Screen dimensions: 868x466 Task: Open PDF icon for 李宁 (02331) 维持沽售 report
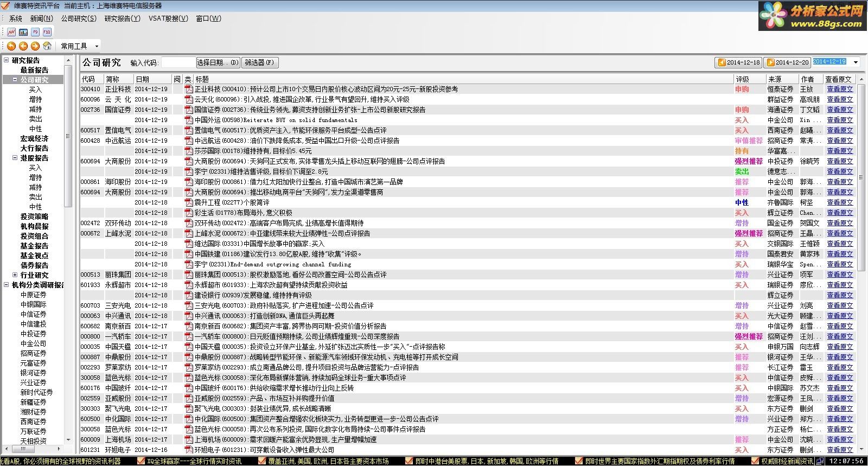pos(189,171)
